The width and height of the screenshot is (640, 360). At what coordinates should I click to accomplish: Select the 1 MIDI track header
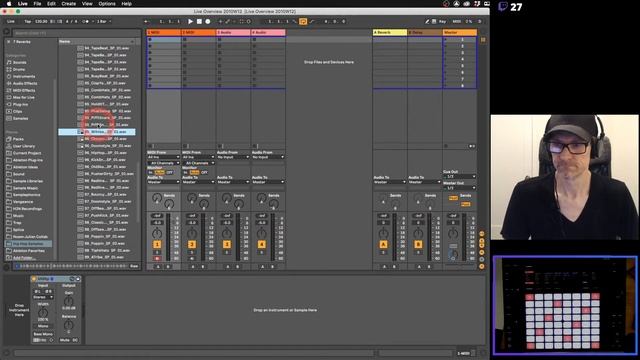coord(164,32)
